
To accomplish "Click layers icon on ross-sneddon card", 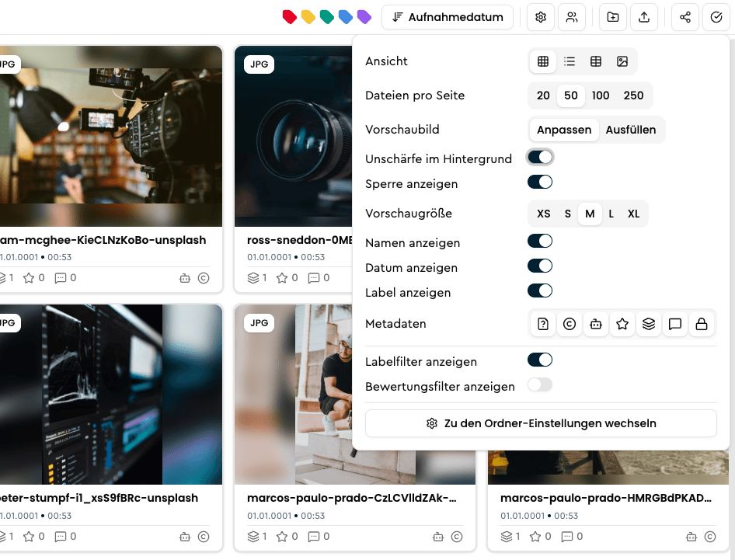I will (253, 278).
